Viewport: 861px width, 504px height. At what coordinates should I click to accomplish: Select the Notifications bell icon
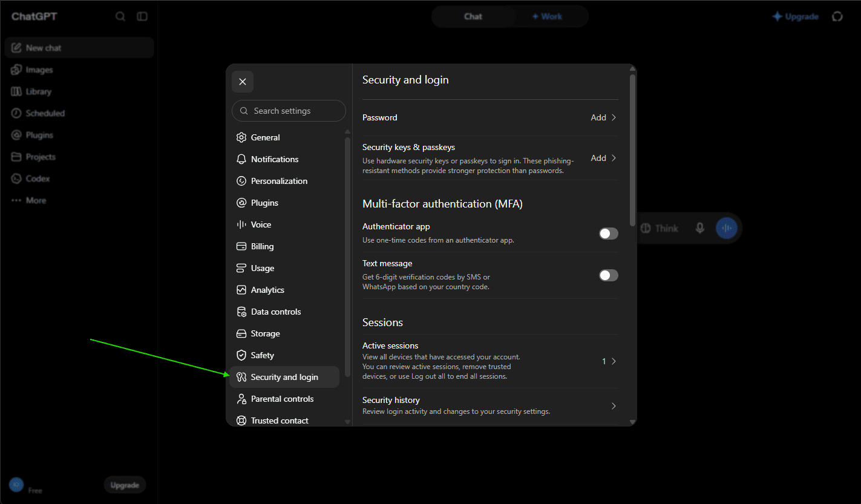pos(241,159)
